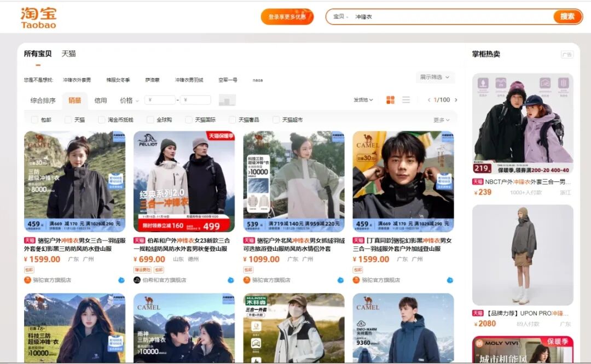Click the ¥2080 price in sidebar

coord(485,324)
